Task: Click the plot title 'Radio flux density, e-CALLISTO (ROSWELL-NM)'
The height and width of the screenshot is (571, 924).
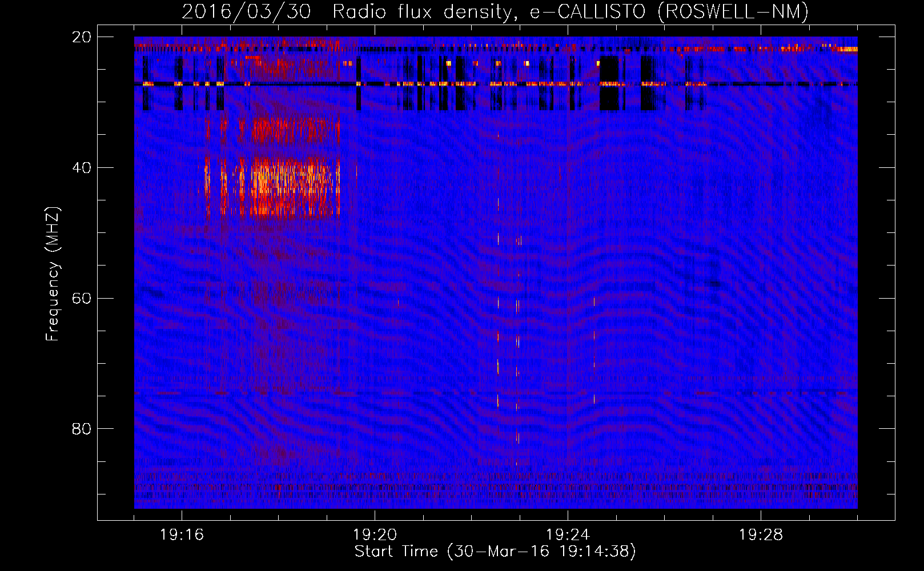Action: (x=570, y=11)
